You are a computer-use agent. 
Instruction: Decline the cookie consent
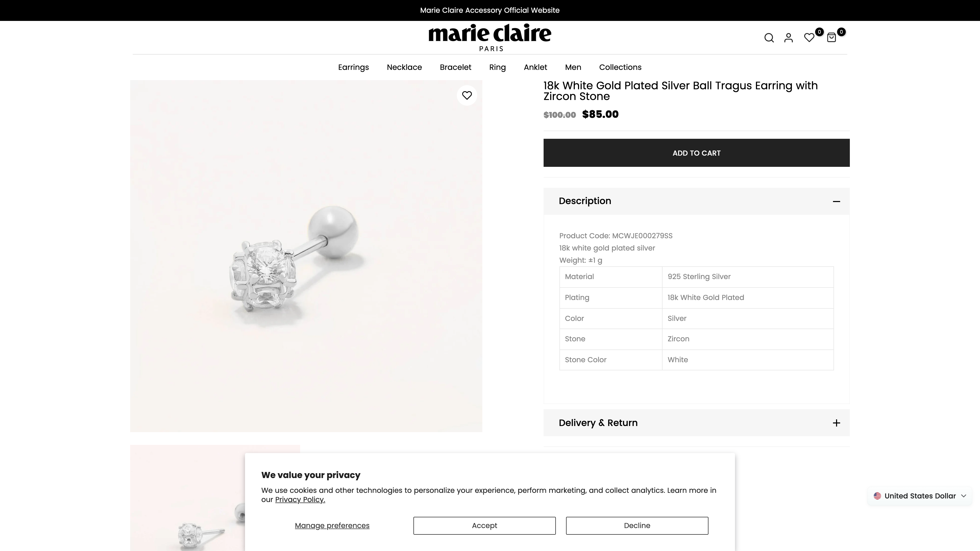(636, 525)
